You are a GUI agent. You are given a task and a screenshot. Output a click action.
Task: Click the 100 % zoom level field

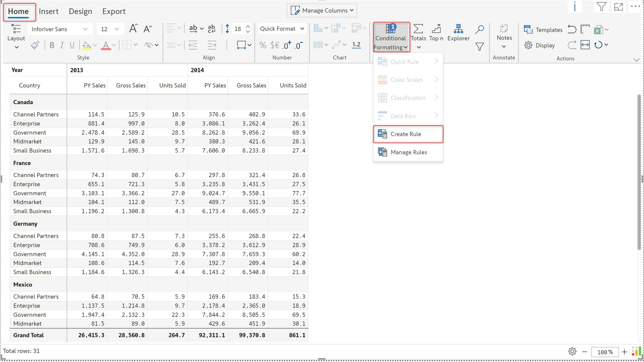(x=605, y=352)
